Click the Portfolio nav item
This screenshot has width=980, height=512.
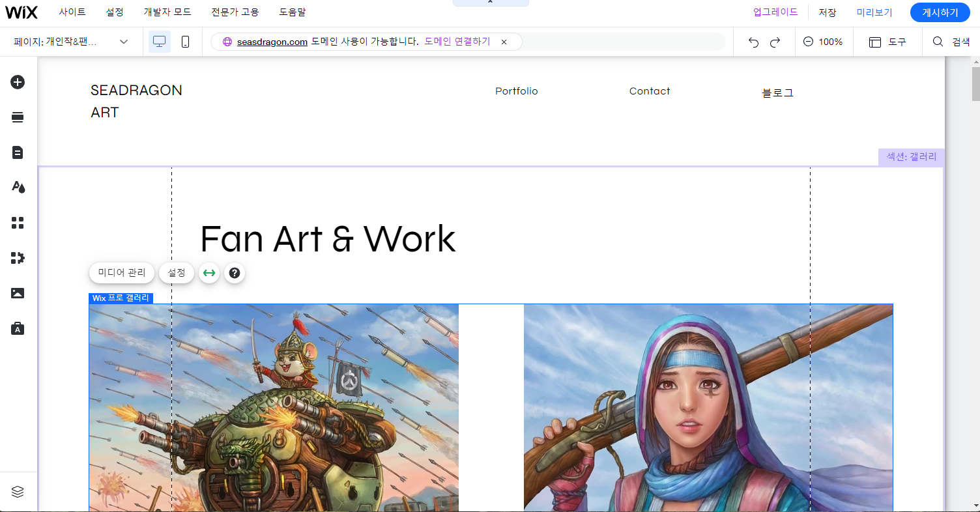click(x=517, y=91)
